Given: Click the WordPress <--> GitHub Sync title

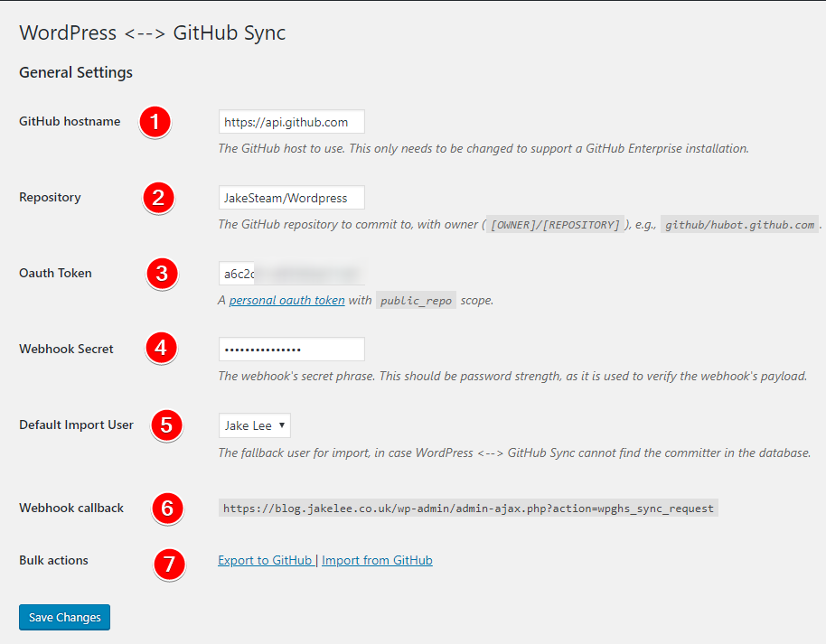Looking at the screenshot, I should point(153,33).
